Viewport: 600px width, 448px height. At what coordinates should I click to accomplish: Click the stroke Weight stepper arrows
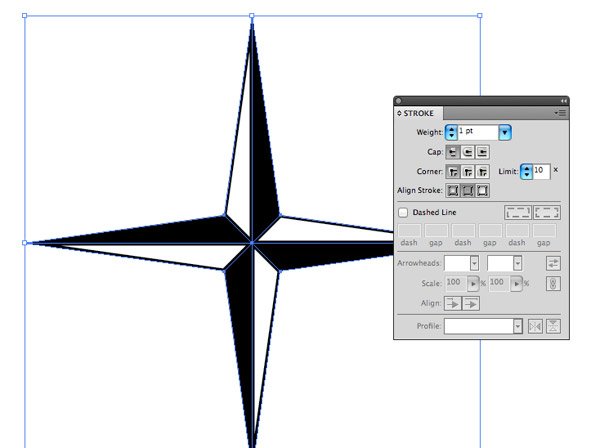pos(451,132)
